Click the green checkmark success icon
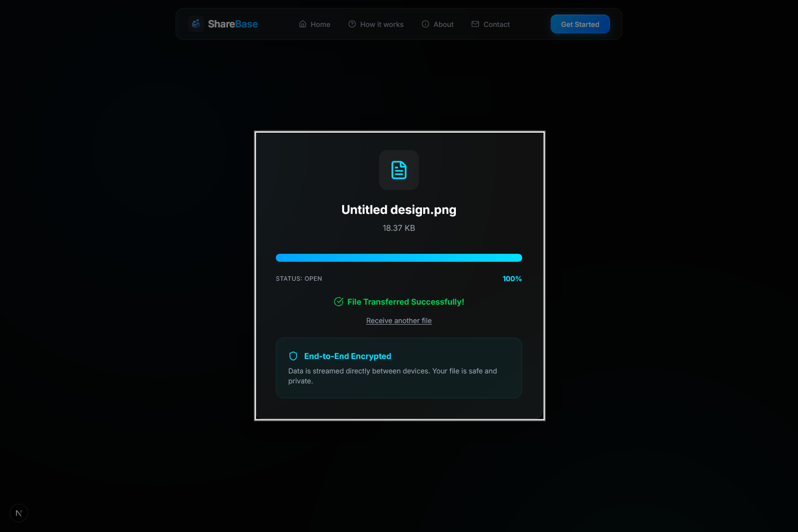The height and width of the screenshot is (532, 798). [x=339, y=301]
